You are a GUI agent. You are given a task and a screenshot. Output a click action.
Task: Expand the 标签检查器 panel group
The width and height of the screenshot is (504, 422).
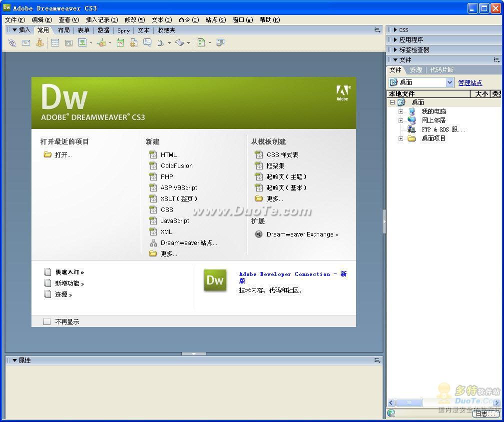point(395,50)
